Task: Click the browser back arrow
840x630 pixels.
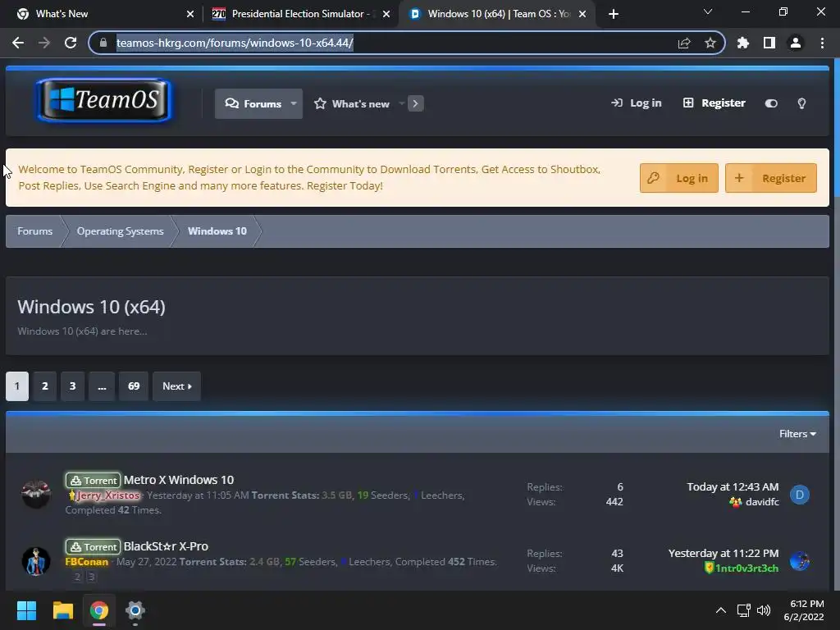Action: coord(18,43)
